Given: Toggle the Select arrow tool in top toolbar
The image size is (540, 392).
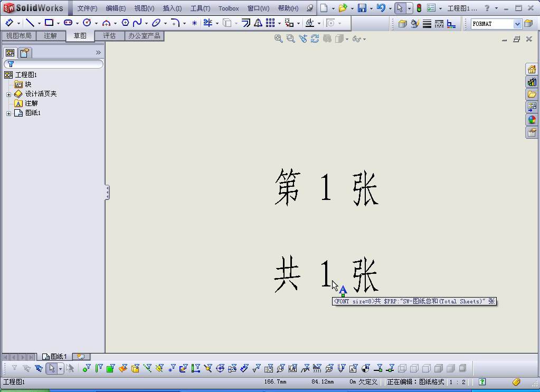Looking at the screenshot, I should click(x=400, y=8).
